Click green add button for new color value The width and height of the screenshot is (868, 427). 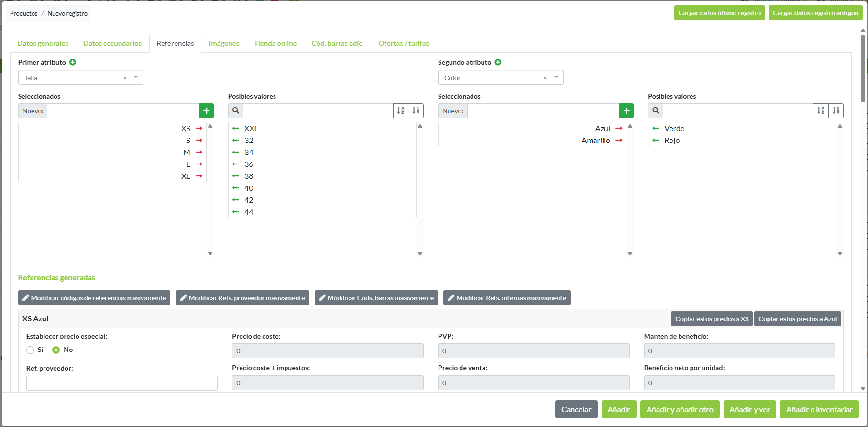pos(626,111)
